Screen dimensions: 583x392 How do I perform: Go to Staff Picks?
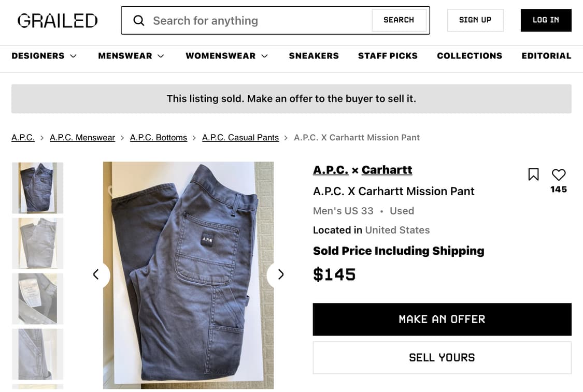tap(388, 56)
